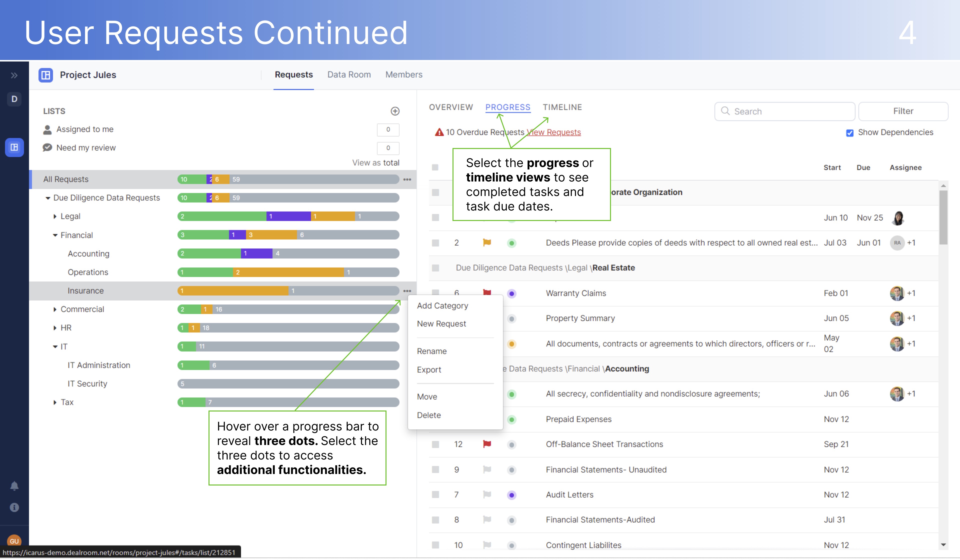The width and height of the screenshot is (960, 560).
Task: Switch to the Timeline tab
Action: pyautogui.click(x=562, y=107)
